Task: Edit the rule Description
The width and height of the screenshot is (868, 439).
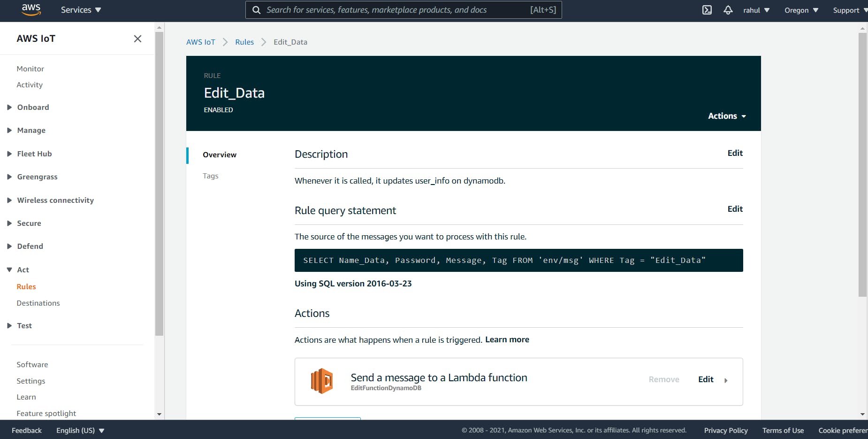Action: (735, 153)
